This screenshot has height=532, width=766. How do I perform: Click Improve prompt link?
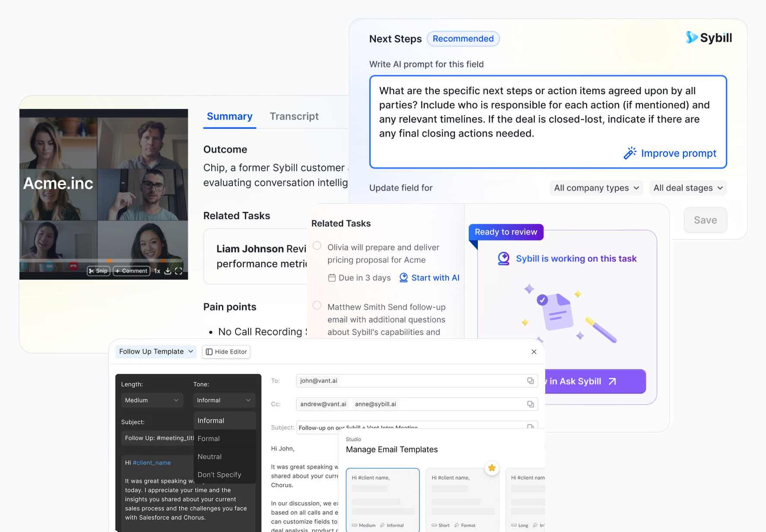[678, 153]
